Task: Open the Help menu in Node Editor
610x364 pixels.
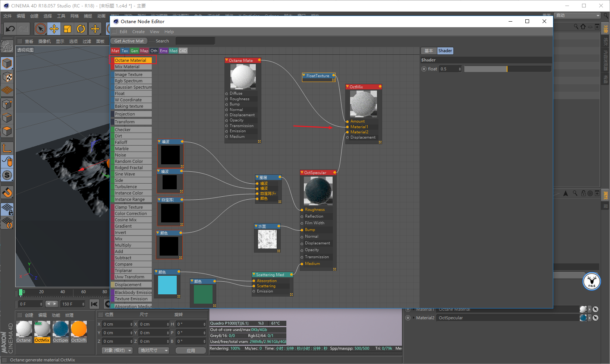Action: 169,32
